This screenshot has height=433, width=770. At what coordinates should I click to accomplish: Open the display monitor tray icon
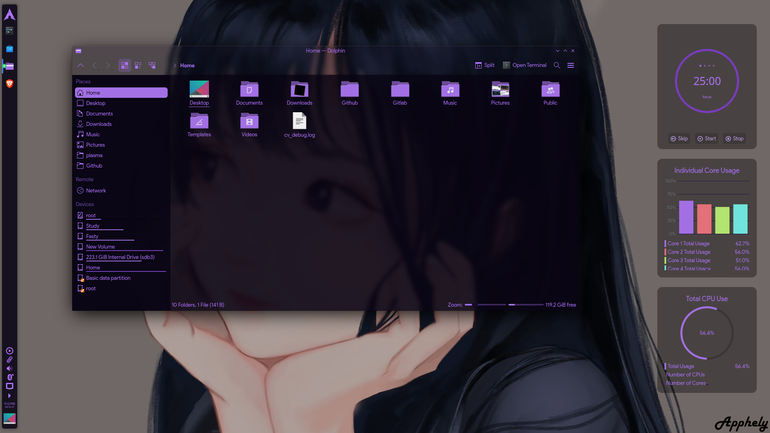point(9,386)
